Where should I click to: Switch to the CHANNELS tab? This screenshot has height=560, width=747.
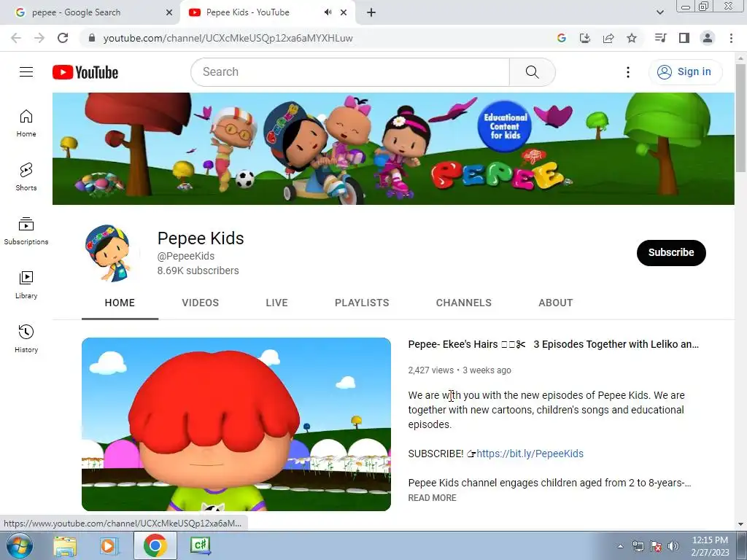pyautogui.click(x=463, y=303)
